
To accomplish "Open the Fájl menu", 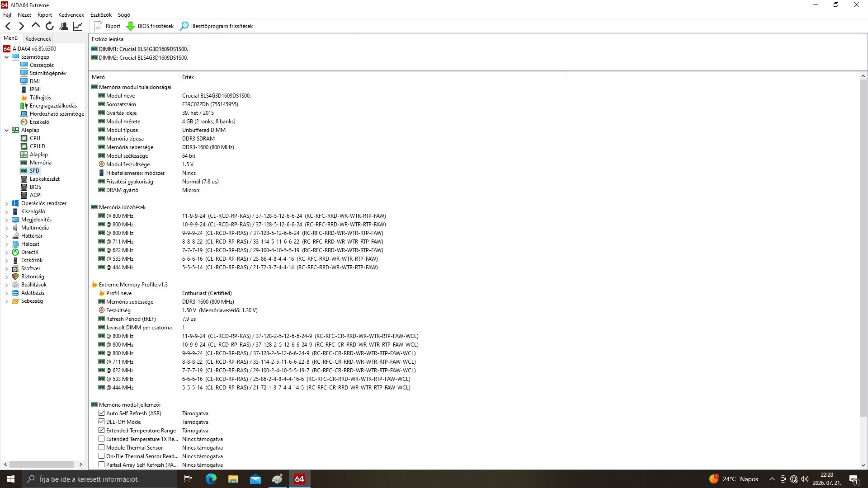I will [7, 15].
